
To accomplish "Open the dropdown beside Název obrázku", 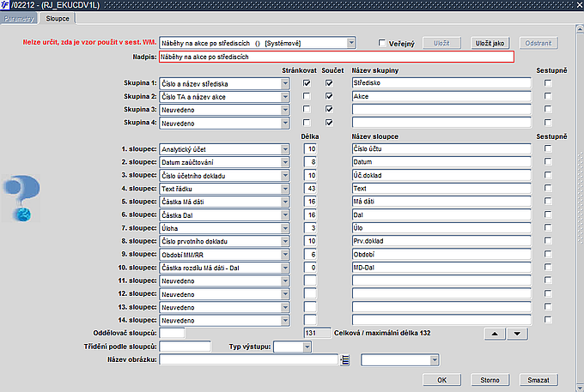I will pyautogui.click(x=435, y=360).
